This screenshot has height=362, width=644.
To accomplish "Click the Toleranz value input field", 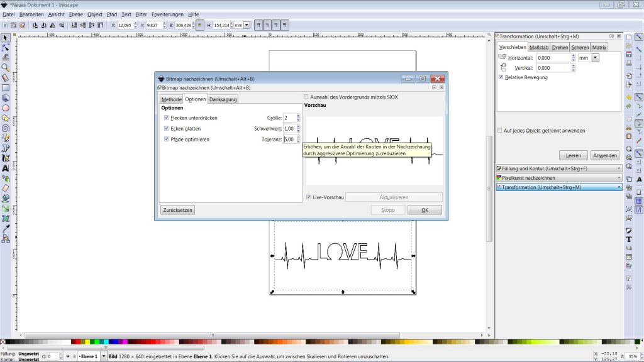I will click(x=289, y=140).
